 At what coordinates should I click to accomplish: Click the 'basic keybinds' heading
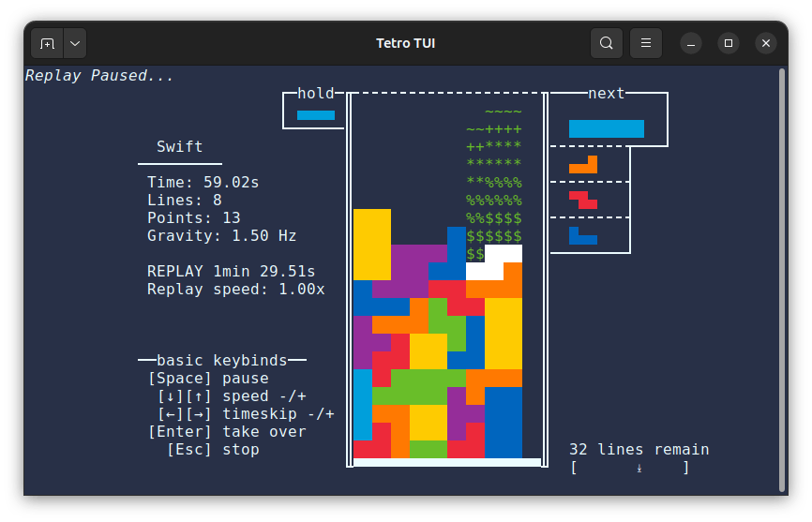click(221, 360)
